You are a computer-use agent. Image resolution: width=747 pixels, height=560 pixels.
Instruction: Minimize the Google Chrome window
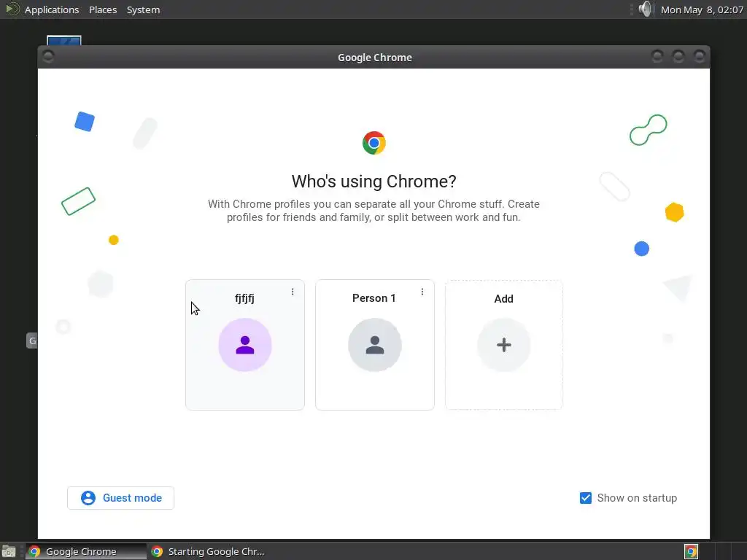coord(657,56)
